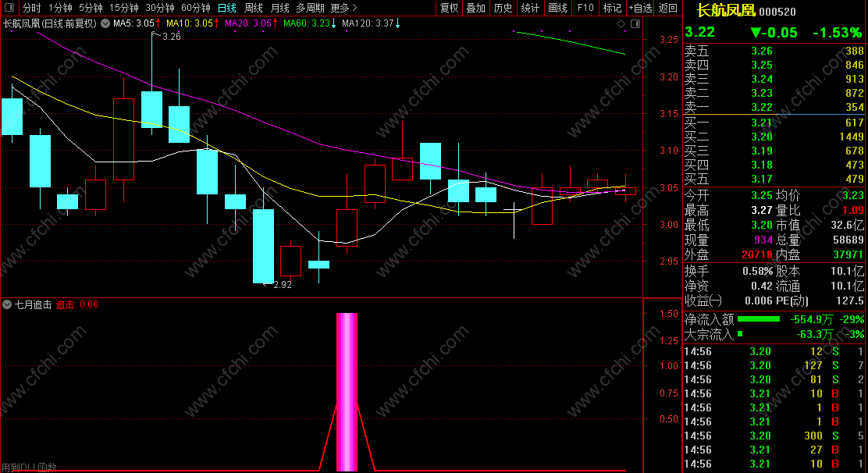The height and width of the screenshot is (473, 868).
Task: Click the diamond marker icon above chart
Action: 621,23
